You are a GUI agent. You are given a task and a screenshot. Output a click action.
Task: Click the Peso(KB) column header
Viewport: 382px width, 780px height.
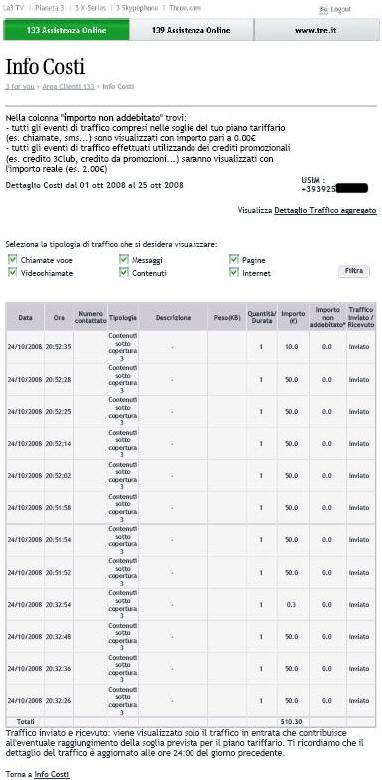pos(227,317)
